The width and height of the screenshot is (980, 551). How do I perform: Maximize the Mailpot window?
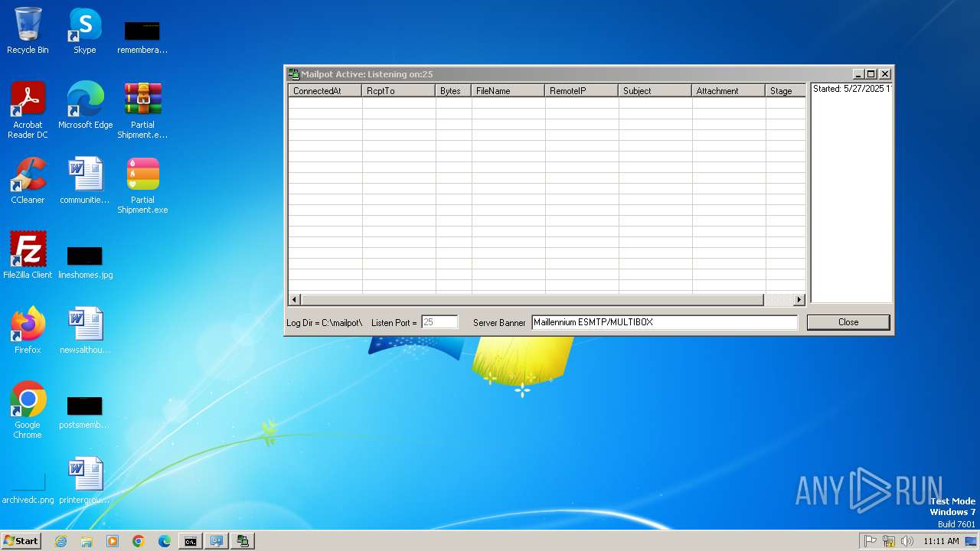(871, 74)
